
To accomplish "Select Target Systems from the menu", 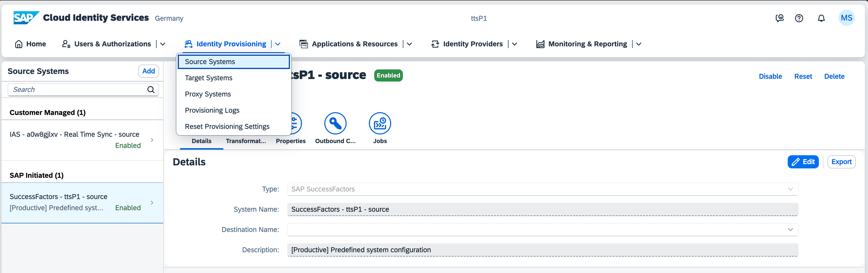I will (209, 78).
